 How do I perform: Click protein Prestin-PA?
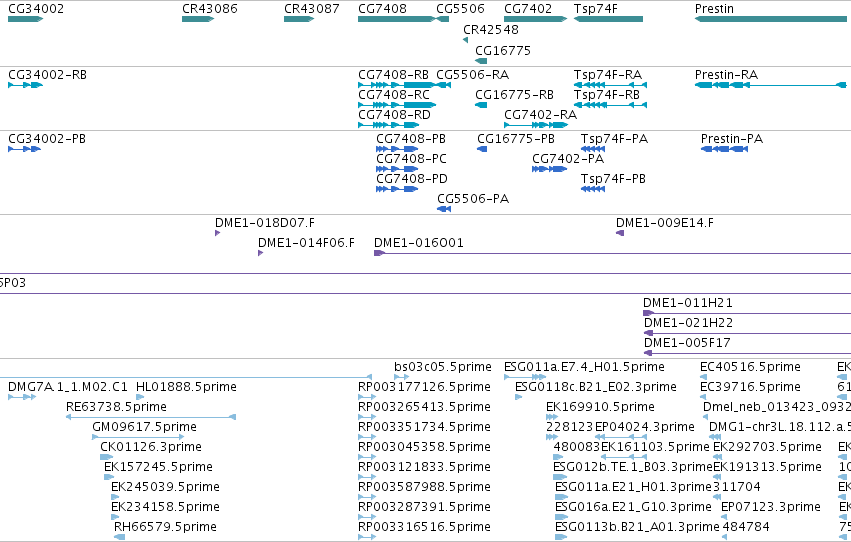[x=725, y=149]
